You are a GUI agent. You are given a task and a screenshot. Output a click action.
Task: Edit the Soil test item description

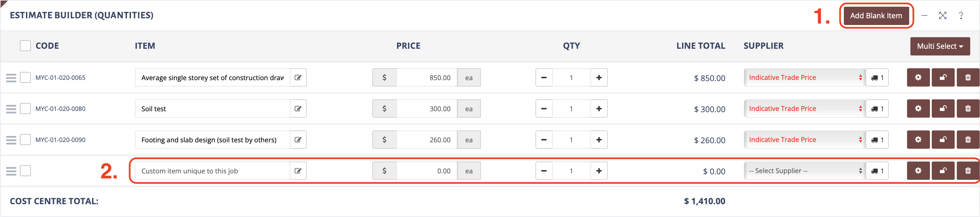coord(298,109)
